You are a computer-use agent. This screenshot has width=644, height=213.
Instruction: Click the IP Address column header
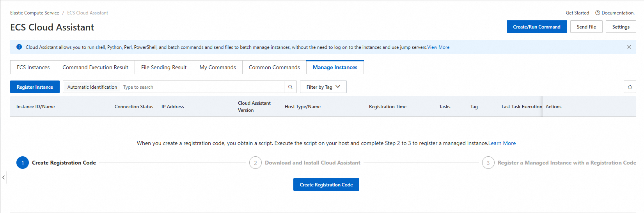click(173, 107)
